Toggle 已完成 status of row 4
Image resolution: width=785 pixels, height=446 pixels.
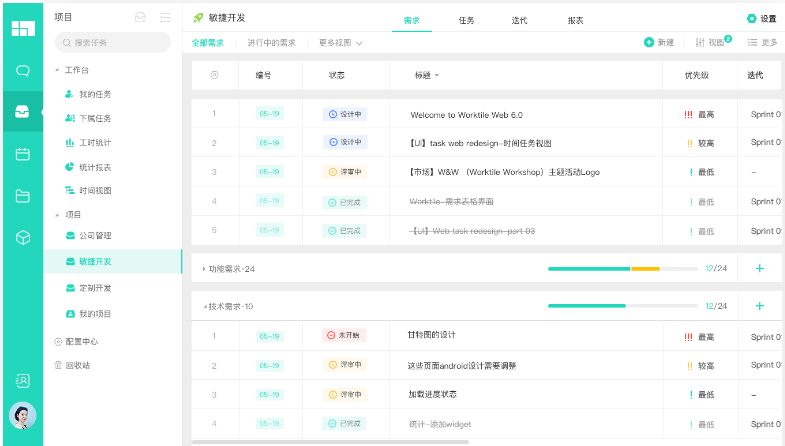(x=345, y=202)
